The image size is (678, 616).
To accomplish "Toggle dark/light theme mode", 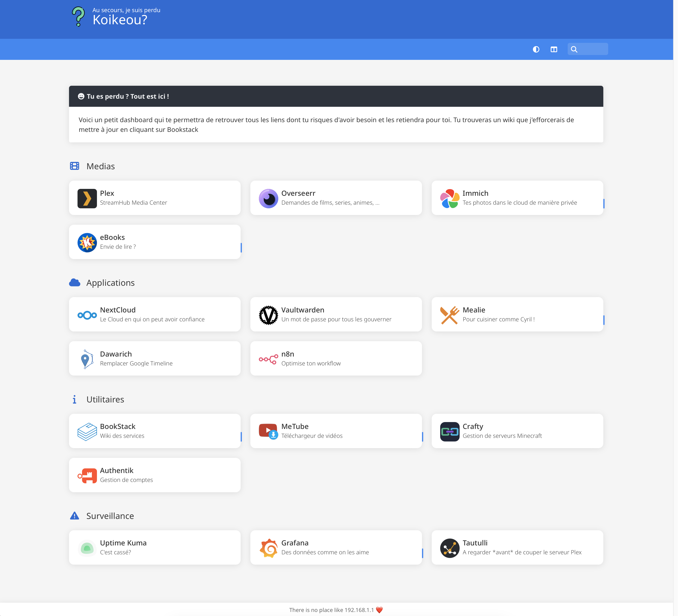I will pos(536,49).
